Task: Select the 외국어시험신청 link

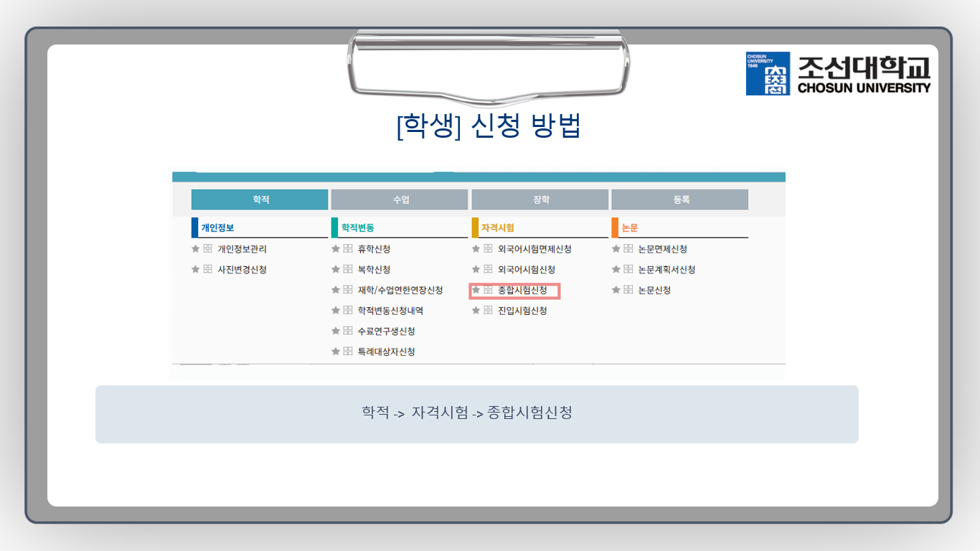Action: coord(527,269)
